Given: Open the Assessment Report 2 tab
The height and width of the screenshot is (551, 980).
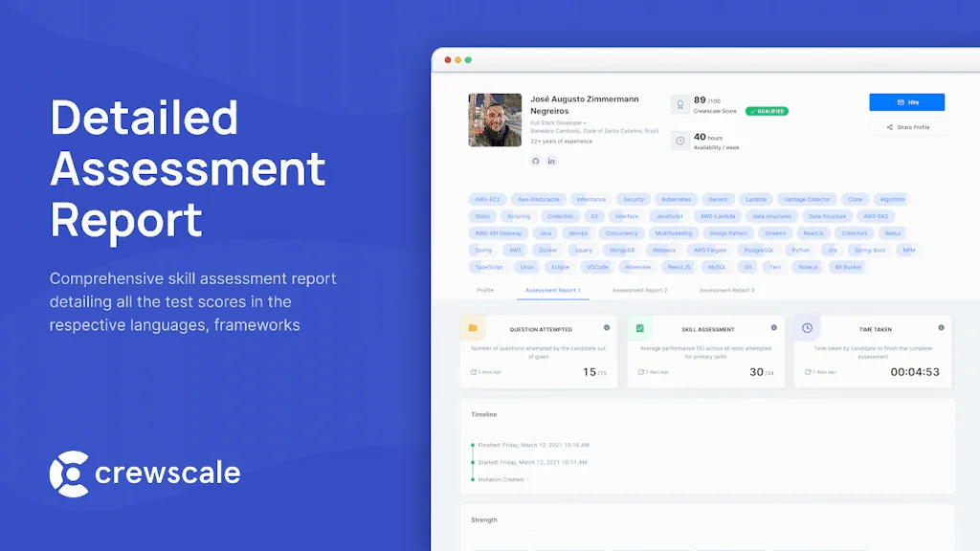Looking at the screenshot, I should [x=640, y=291].
